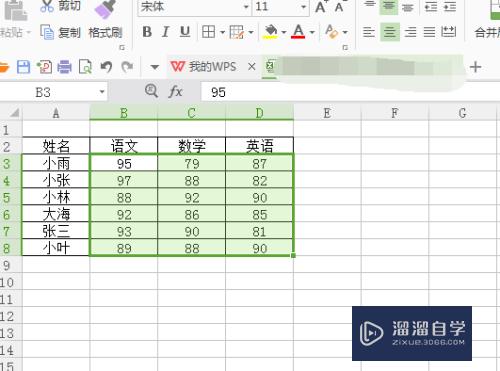This screenshot has width=500, height=371.
Task: Click the Print icon
Action: click(x=64, y=67)
